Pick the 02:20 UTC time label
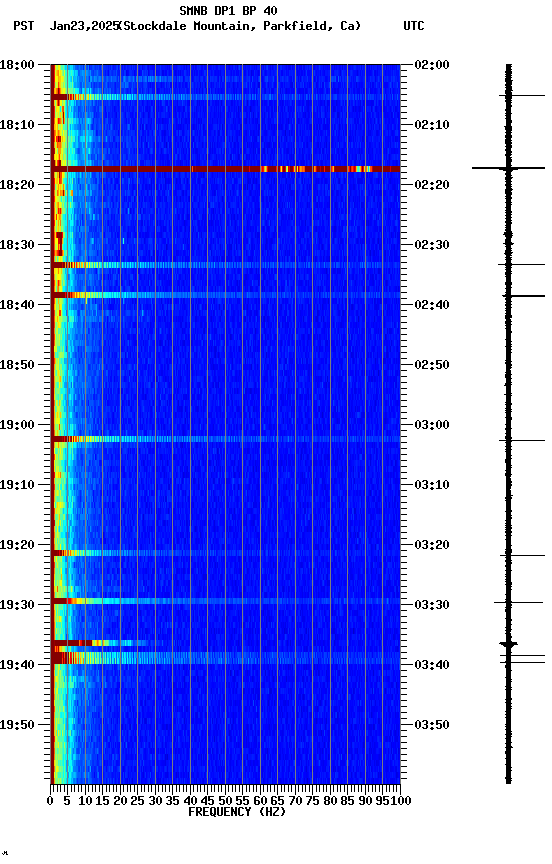The image size is (552, 864). [x=432, y=185]
